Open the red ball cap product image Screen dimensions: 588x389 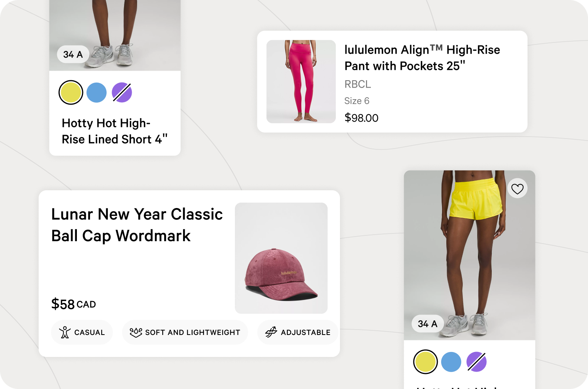281,258
